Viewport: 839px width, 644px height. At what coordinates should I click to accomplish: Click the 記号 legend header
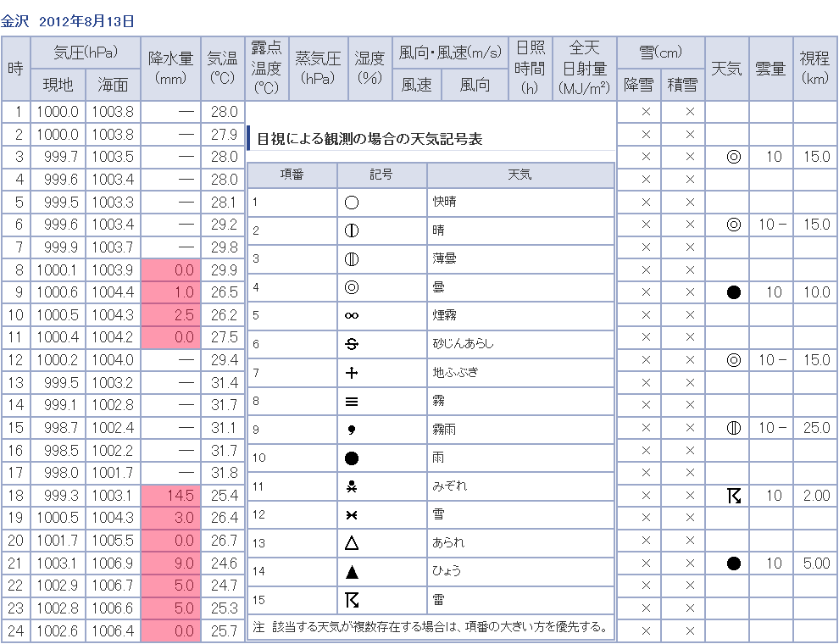(381, 175)
